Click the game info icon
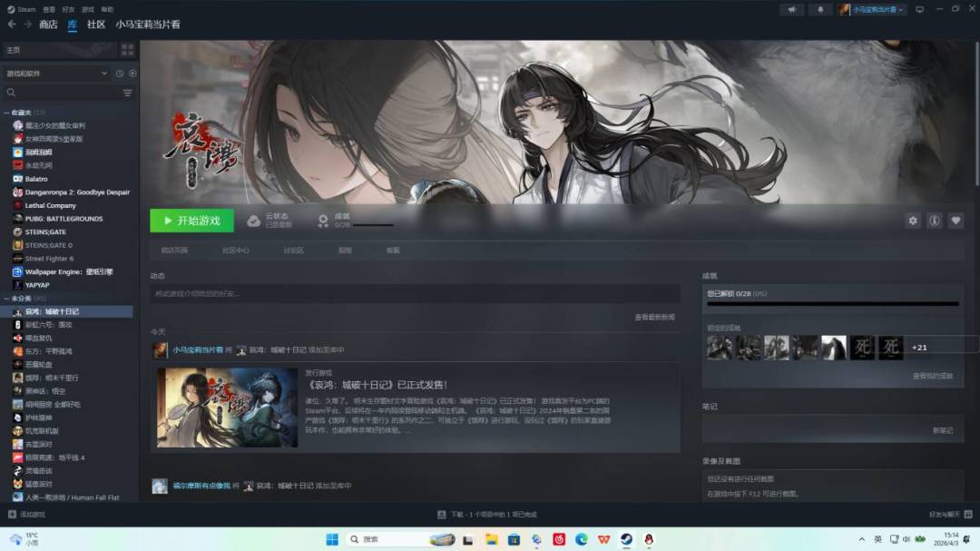The height and width of the screenshot is (551, 980). (935, 221)
